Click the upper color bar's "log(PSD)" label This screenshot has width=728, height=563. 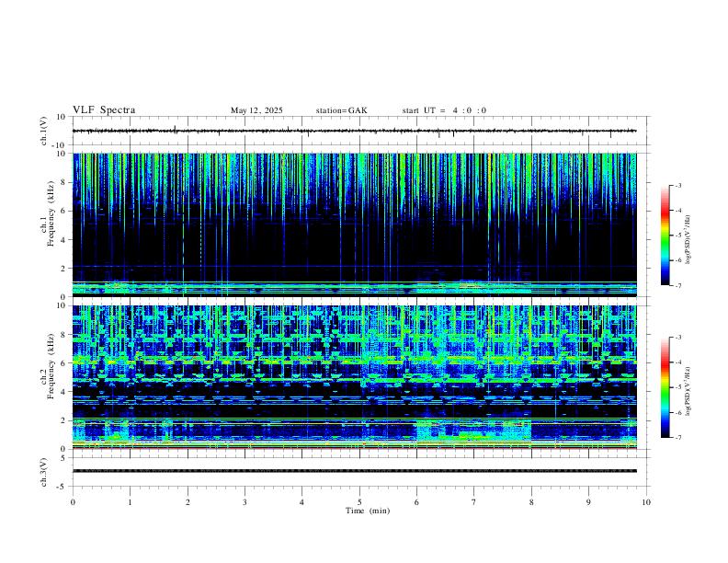(x=688, y=239)
